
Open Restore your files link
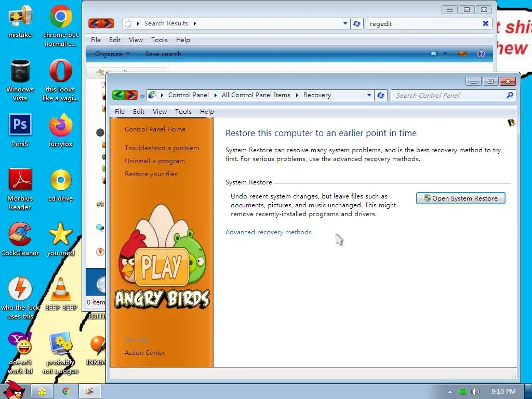pos(151,174)
